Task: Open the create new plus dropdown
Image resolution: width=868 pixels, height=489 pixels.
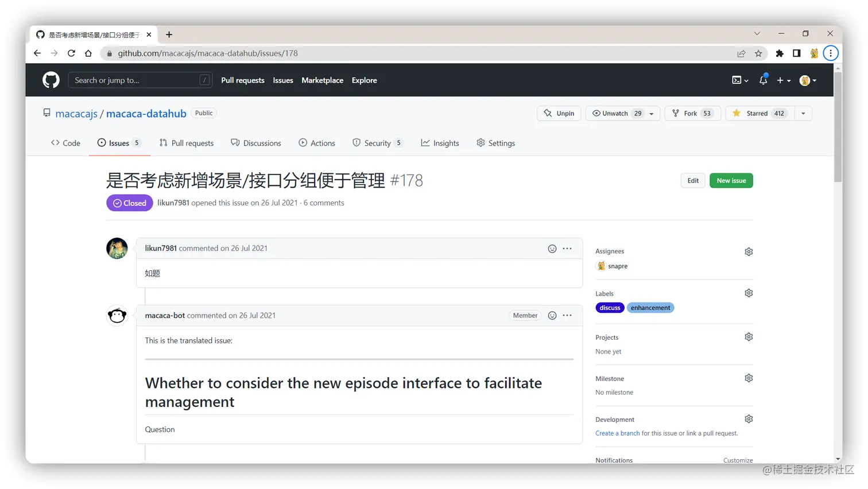Action: pos(784,80)
